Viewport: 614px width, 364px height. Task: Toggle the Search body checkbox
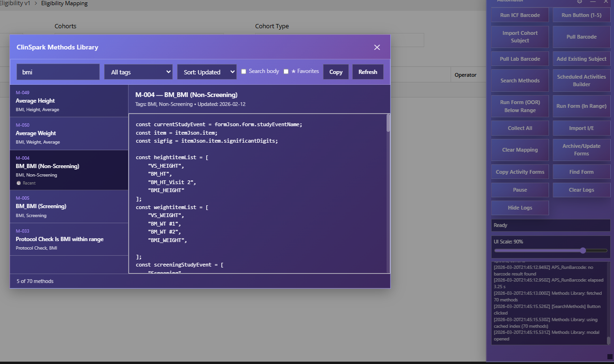243,72
